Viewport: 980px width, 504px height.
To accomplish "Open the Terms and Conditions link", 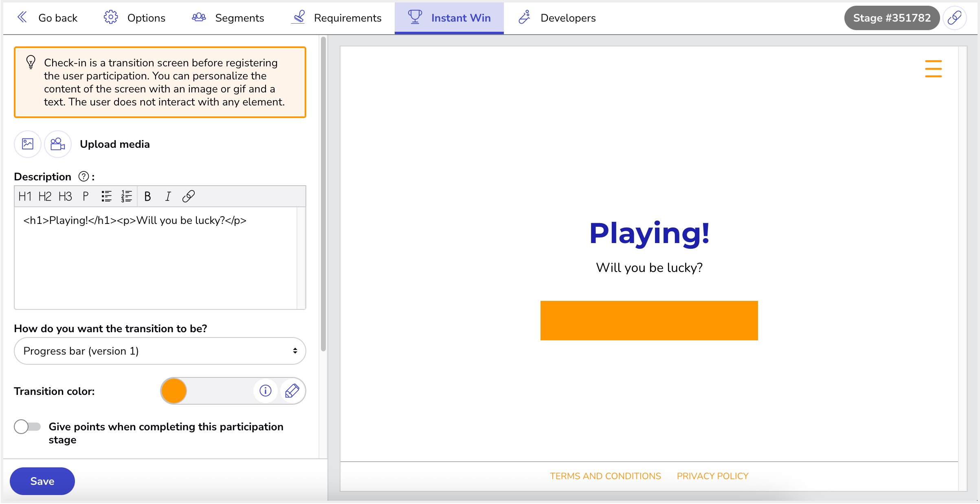I will coord(605,476).
